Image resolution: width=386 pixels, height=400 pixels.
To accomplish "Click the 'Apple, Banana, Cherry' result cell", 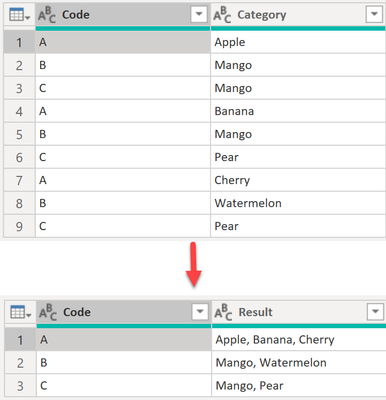I will [299, 340].
